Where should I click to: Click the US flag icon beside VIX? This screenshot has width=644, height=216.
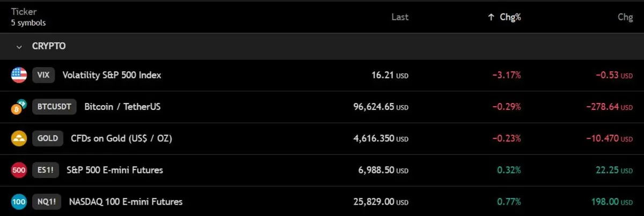pos(19,75)
